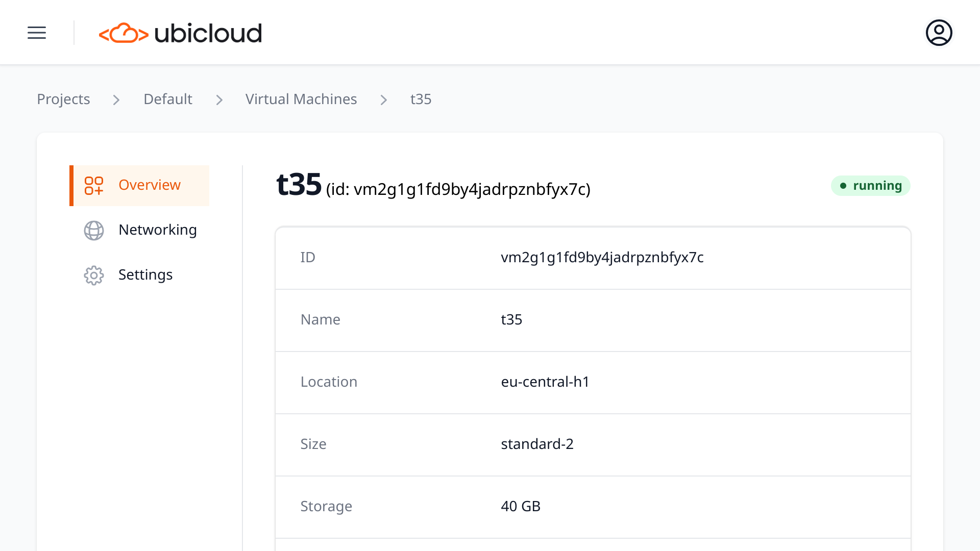The height and width of the screenshot is (551, 980).
Task: Click breadcrumb chevron after Default
Action: pyautogui.click(x=219, y=100)
